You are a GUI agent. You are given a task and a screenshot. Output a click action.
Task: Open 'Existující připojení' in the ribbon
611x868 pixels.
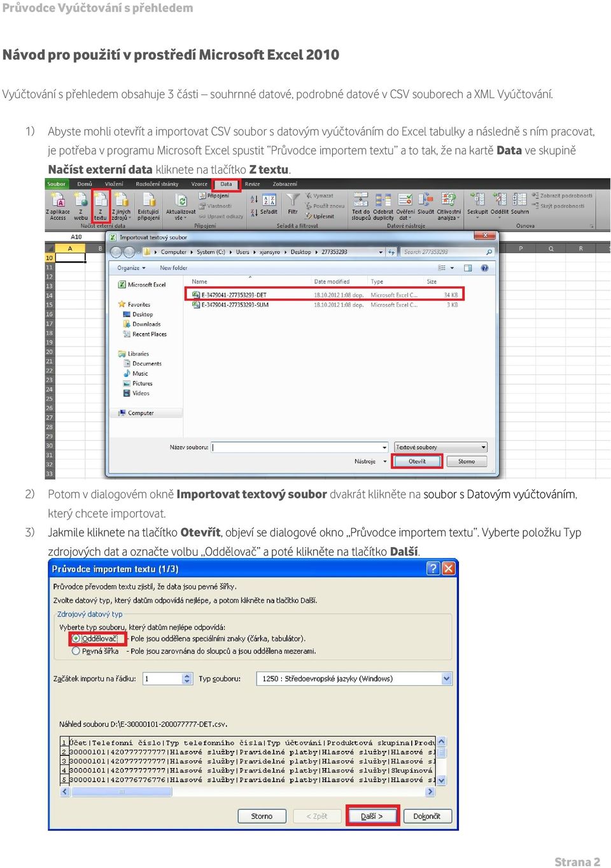(x=149, y=206)
